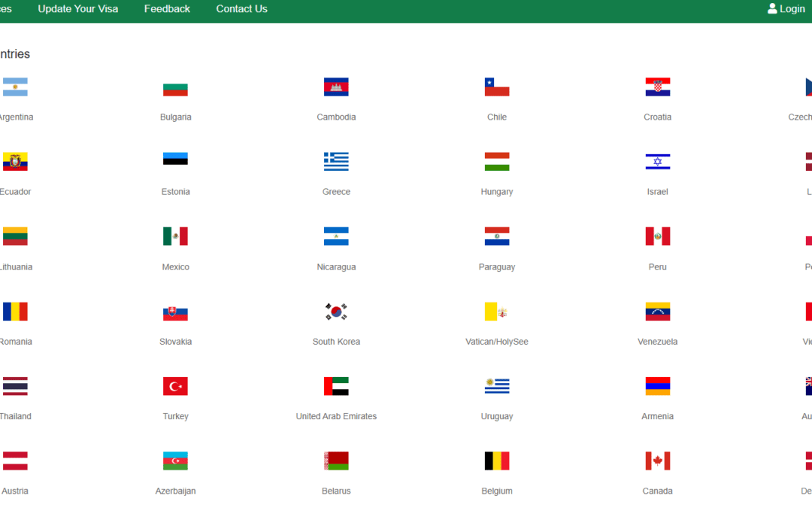This screenshot has width=812, height=508.
Task: Open the Estonia text link
Action: pos(175,192)
